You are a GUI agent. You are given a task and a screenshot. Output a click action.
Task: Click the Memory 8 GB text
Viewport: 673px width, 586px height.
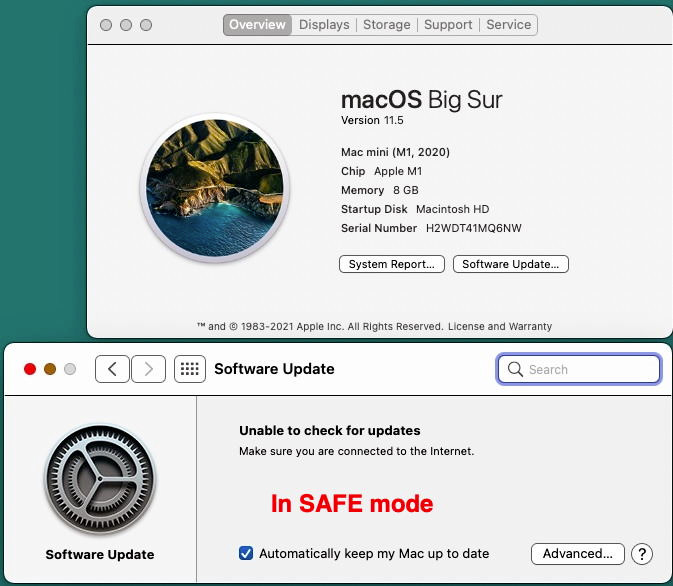tap(379, 190)
